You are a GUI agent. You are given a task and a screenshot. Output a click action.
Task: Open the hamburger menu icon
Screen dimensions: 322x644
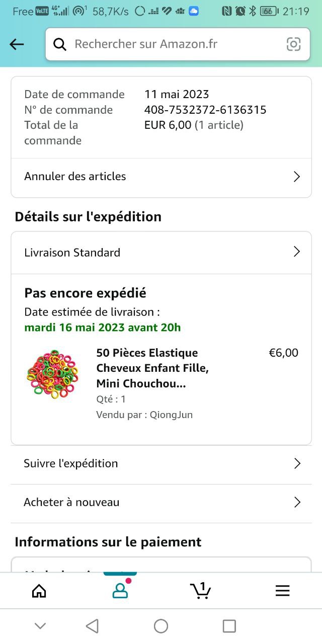[x=282, y=591]
